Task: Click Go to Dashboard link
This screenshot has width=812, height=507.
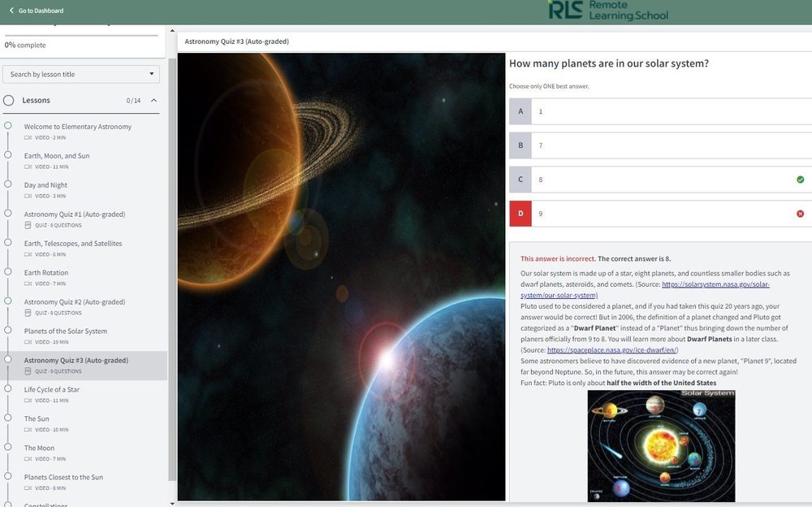Action: [41, 11]
